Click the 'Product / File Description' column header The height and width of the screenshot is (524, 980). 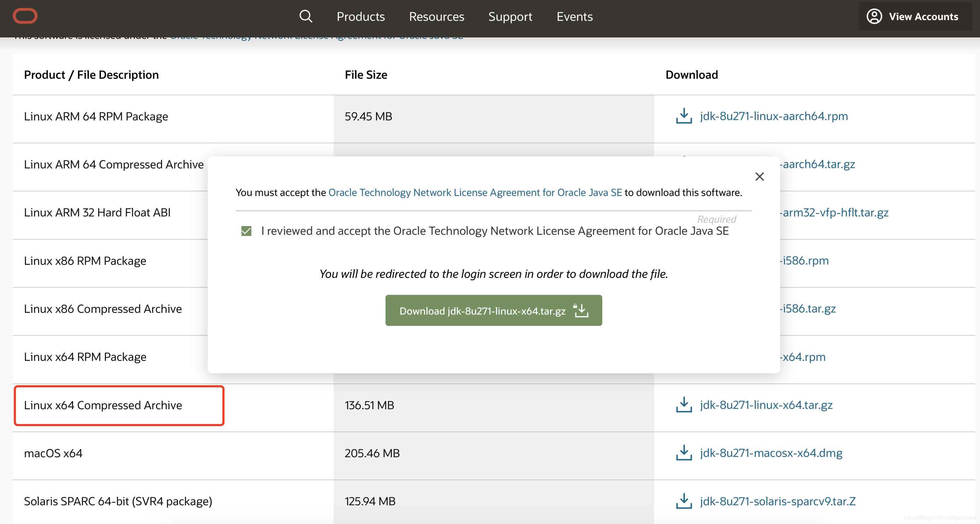(91, 75)
